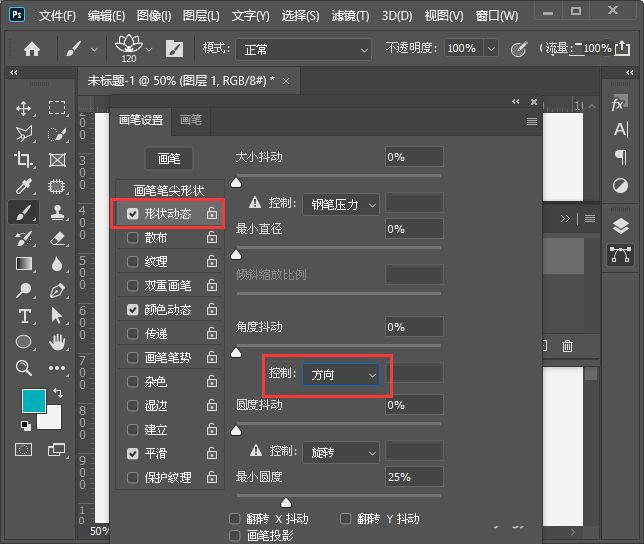Select the Crop tool
644x544 pixels.
[x=24, y=160]
